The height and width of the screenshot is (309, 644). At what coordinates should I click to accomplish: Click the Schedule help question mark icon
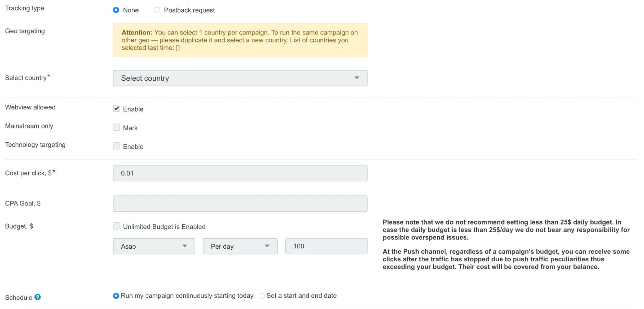pyautogui.click(x=38, y=297)
